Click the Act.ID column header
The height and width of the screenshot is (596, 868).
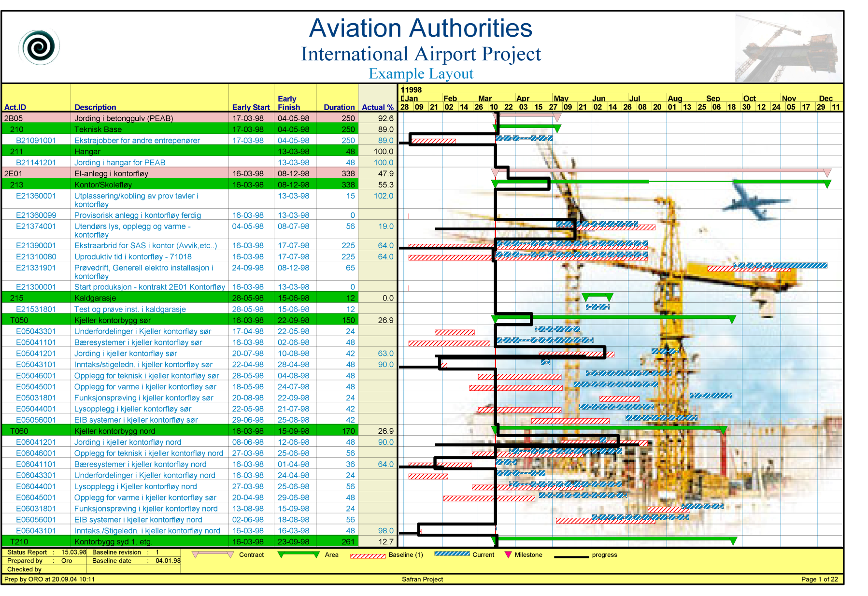(x=15, y=107)
